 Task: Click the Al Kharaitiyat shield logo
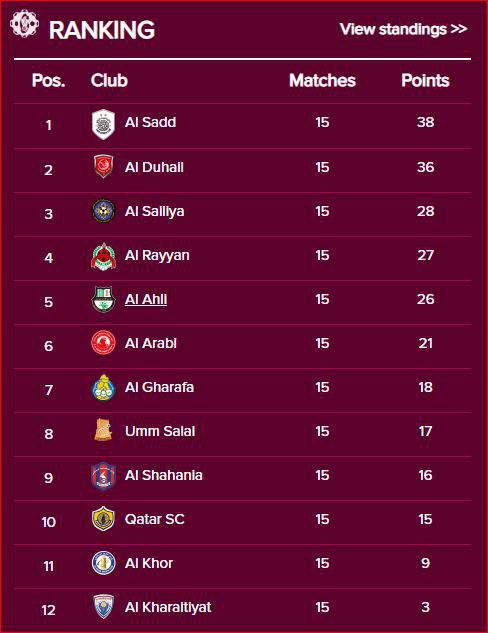point(103,607)
